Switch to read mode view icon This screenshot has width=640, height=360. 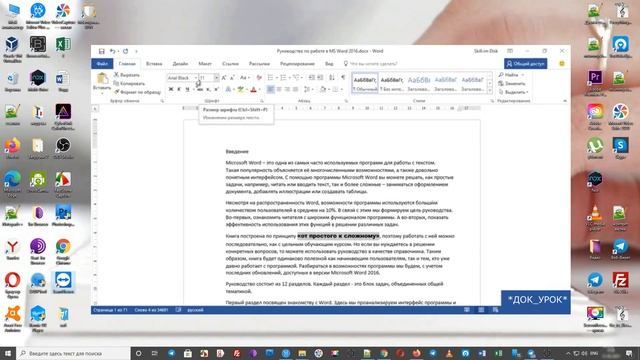[x=467, y=310]
